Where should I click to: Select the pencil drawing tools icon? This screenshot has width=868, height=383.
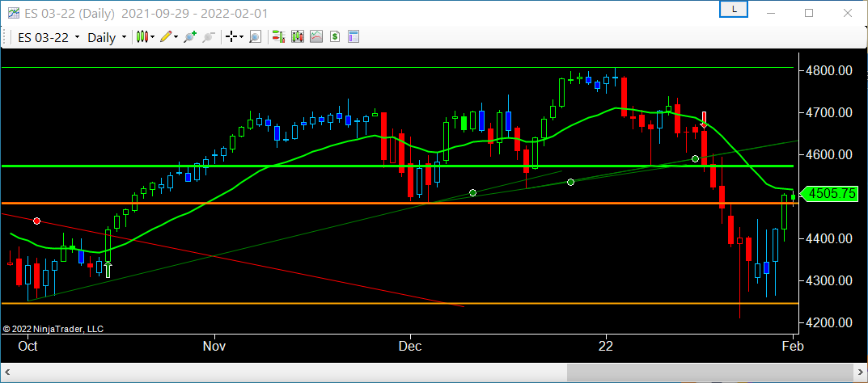click(165, 37)
